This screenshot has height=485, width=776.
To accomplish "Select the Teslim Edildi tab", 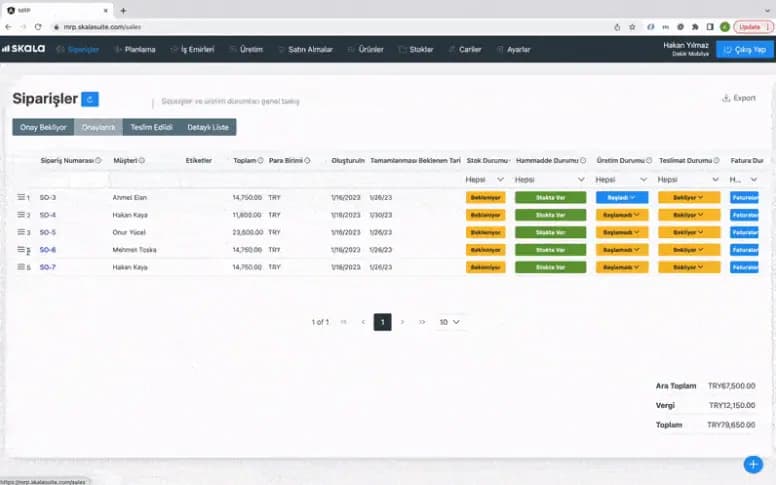I will click(151, 127).
